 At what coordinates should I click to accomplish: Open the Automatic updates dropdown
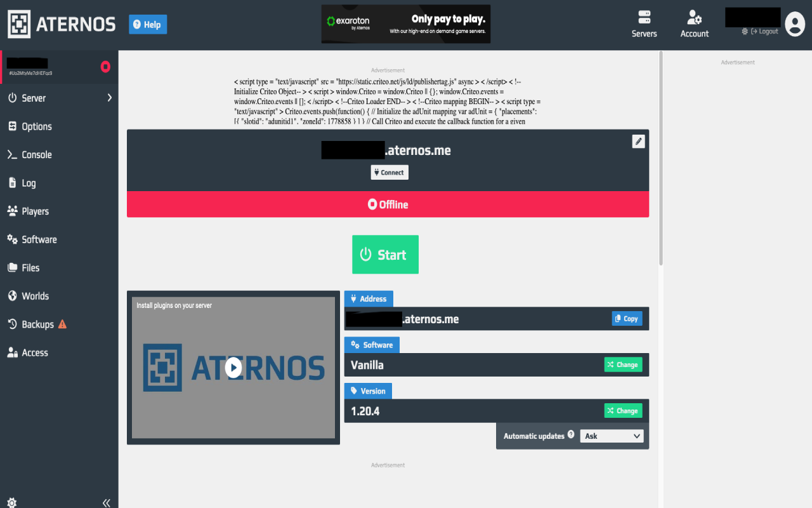coord(612,436)
